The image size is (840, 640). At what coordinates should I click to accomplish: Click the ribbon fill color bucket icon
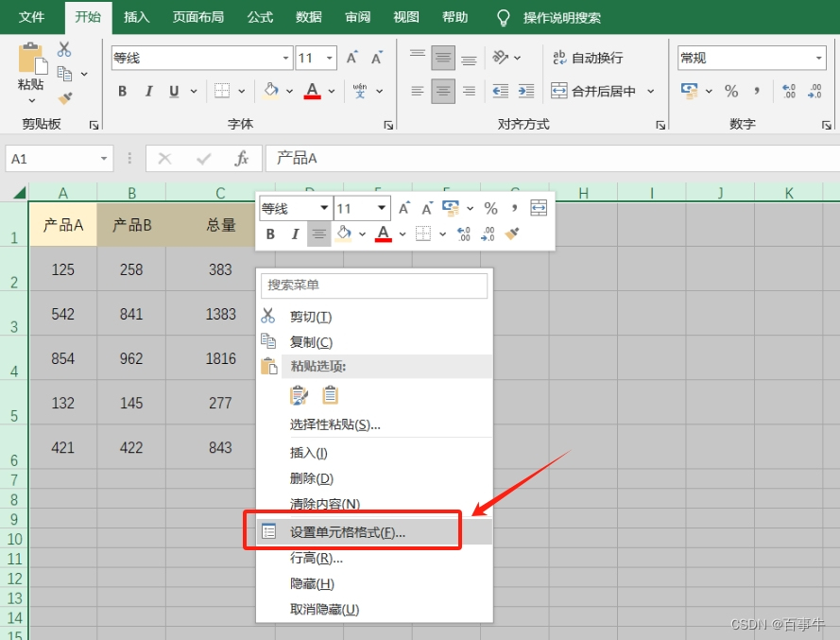point(271,91)
